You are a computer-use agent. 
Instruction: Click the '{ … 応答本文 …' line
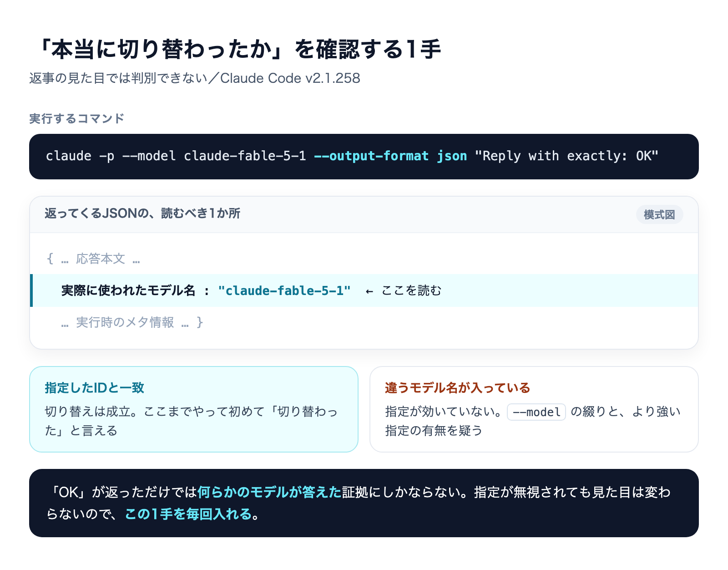pyautogui.click(x=93, y=259)
